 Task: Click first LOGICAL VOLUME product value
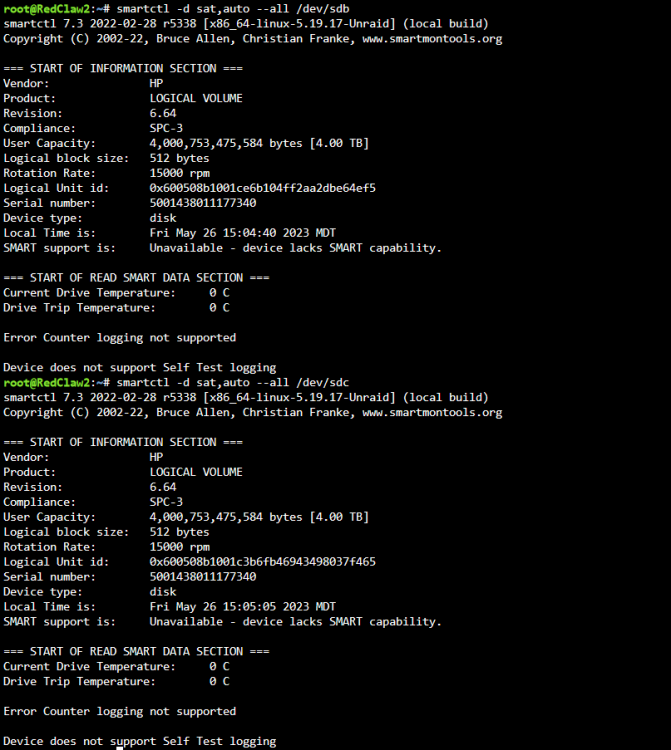click(x=196, y=98)
